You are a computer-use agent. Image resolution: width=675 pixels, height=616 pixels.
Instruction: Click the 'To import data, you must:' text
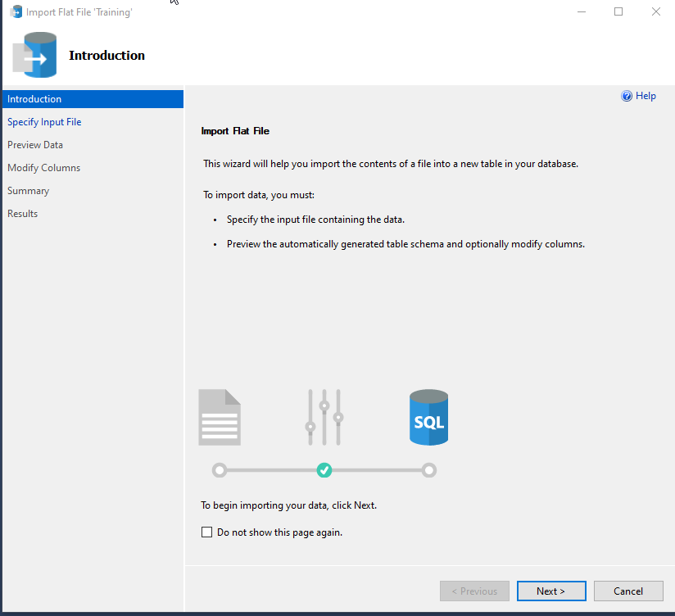click(259, 195)
